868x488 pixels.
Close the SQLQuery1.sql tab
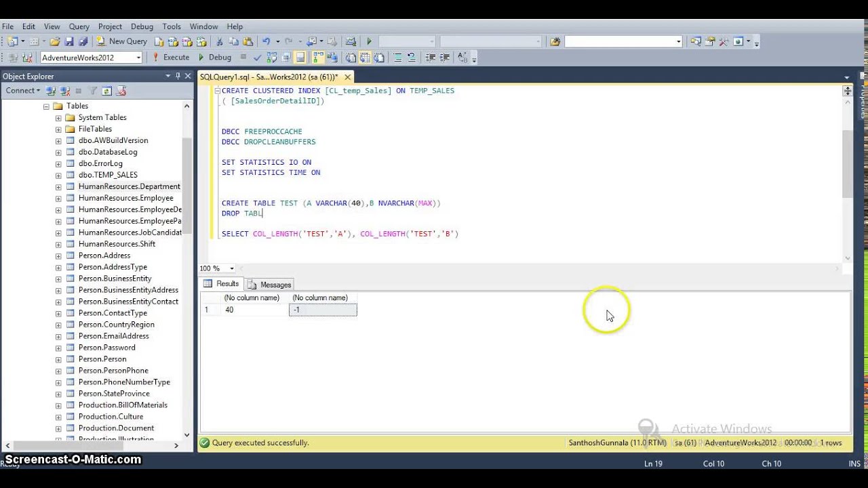[x=348, y=77]
